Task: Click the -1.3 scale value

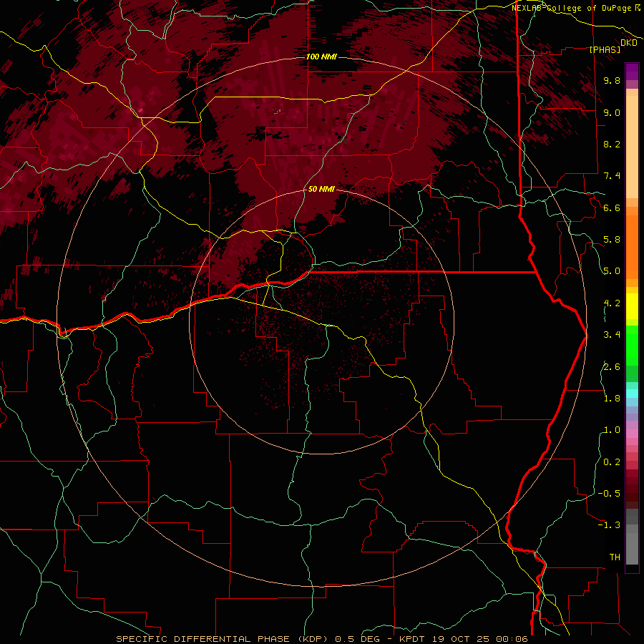Action: pos(609,525)
